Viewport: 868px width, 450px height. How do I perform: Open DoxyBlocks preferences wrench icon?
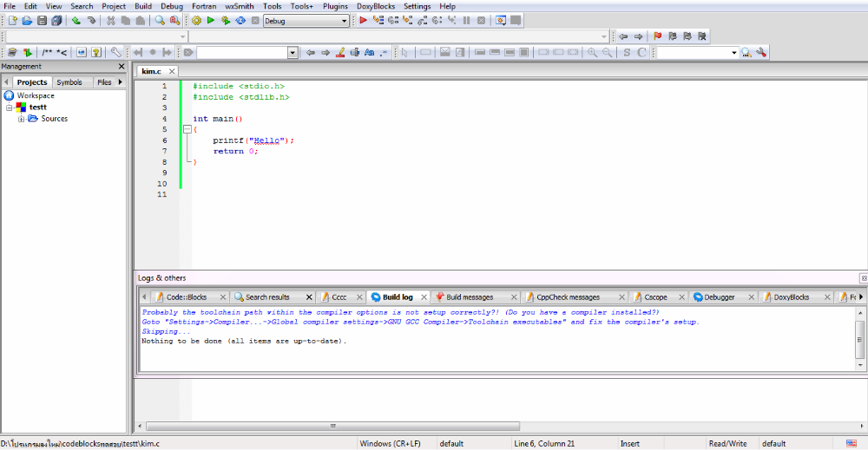pos(115,53)
